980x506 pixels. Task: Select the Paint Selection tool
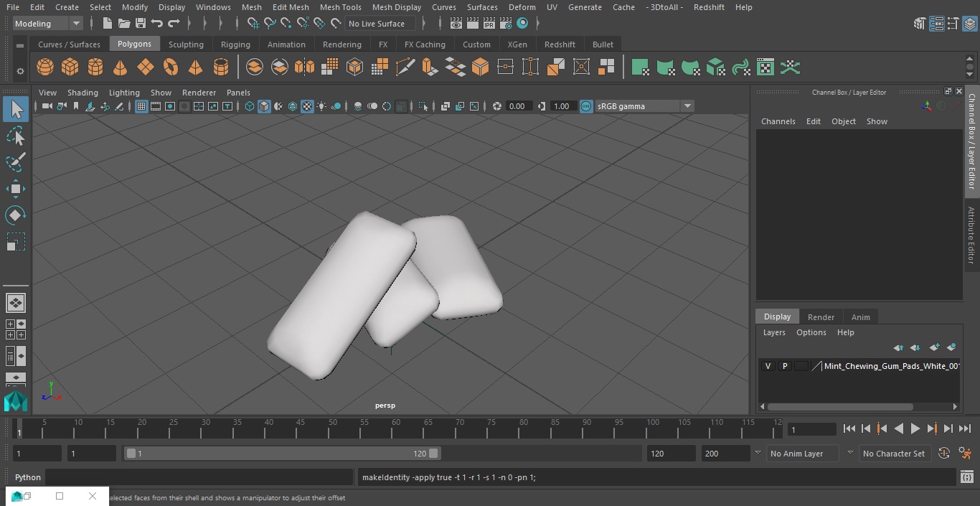[x=15, y=162]
